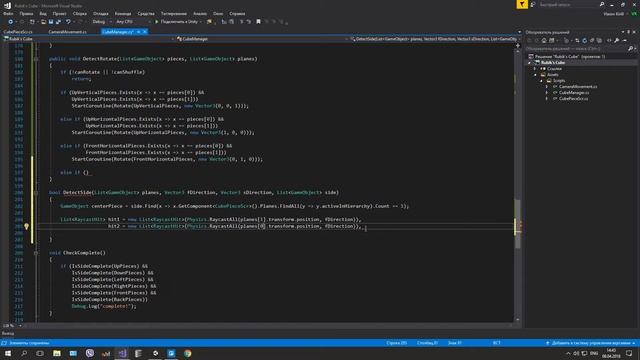Click the taskbar search magnifier icon
This screenshot has width=640, height=360.
[24, 353]
